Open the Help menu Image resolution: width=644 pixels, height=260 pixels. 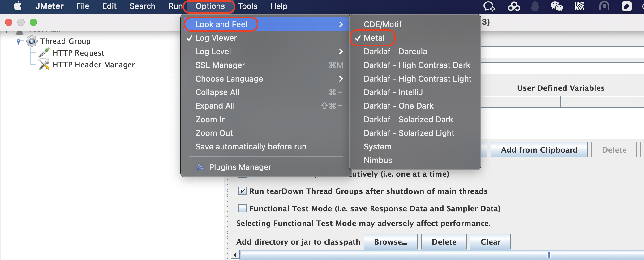(x=279, y=6)
